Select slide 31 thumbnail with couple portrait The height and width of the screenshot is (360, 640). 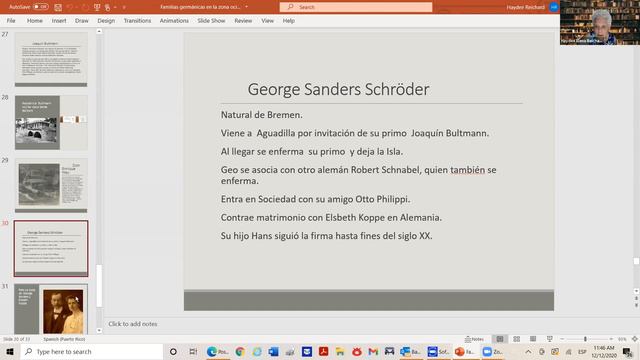[x=51, y=309]
